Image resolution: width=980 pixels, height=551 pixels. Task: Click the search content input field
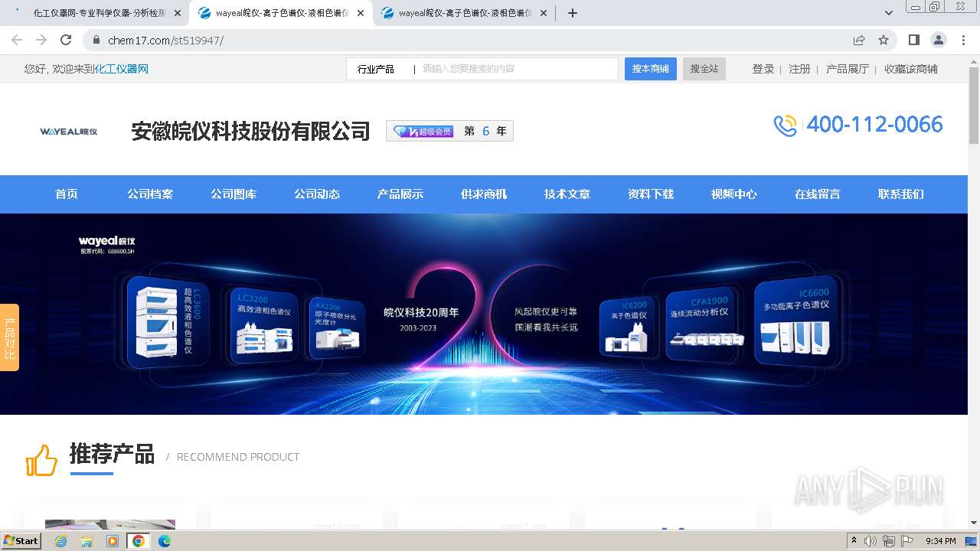(517, 69)
